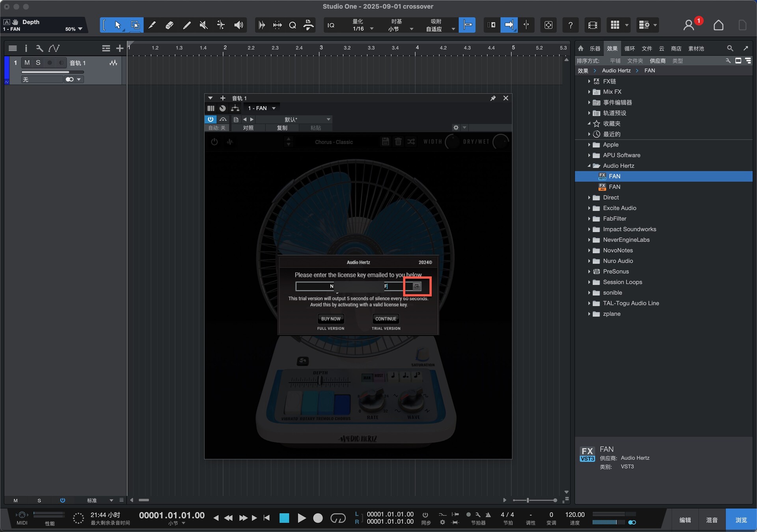Image resolution: width=757 pixels, height=532 pixels.
Task: Expand the FabFilter folder
Action: pyautogui.click(x=589, y=218)
